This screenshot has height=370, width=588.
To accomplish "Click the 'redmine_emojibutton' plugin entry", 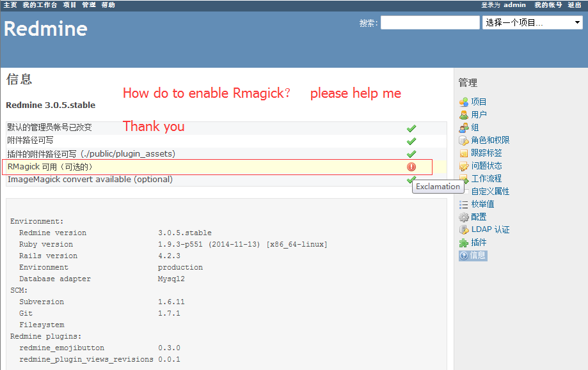I will 100,348.
